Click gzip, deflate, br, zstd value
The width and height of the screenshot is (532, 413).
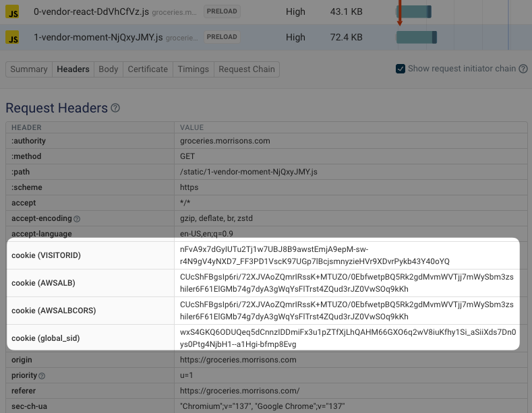[x=216, y=218]
